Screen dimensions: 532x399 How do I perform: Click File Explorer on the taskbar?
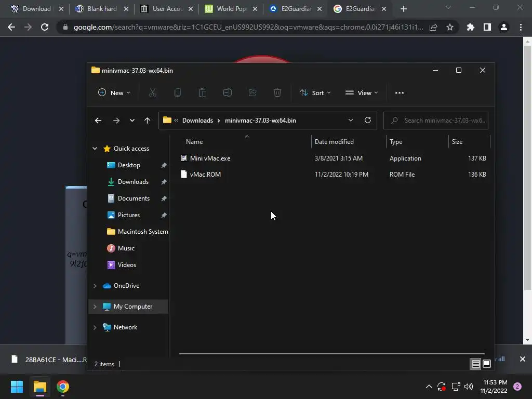pyautogui.click(x=39, y=387)
